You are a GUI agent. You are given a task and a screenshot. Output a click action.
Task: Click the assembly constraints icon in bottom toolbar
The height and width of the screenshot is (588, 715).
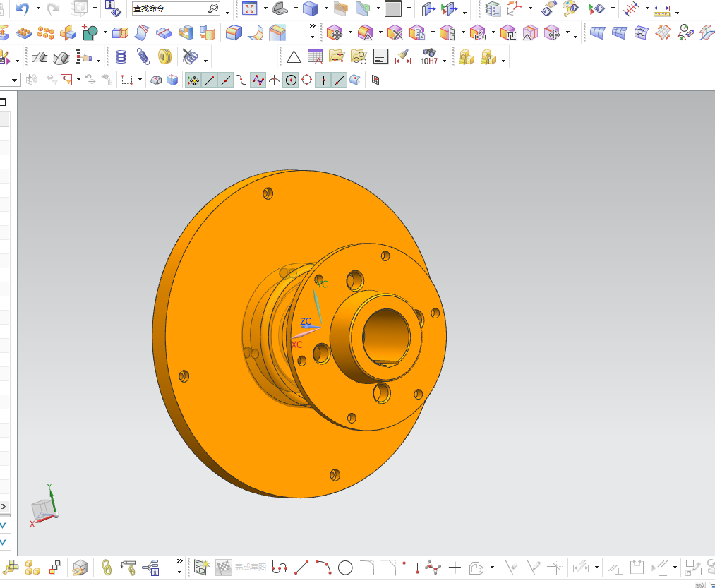click(10, 568)
